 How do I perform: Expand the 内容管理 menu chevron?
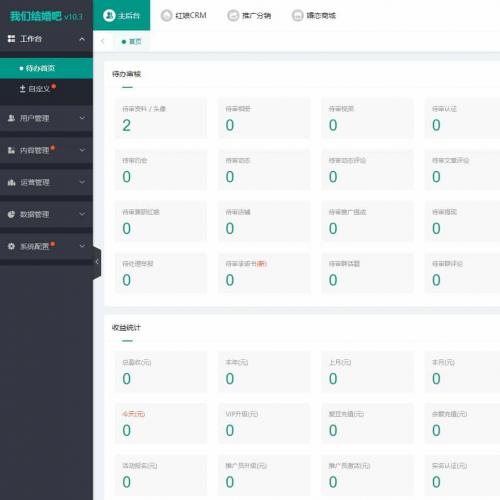(82, 150)
